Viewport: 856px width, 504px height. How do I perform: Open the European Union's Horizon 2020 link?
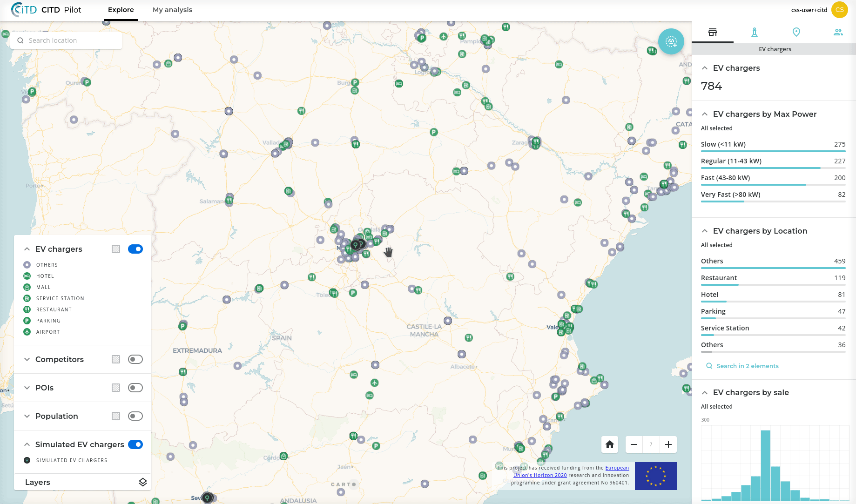540,475
